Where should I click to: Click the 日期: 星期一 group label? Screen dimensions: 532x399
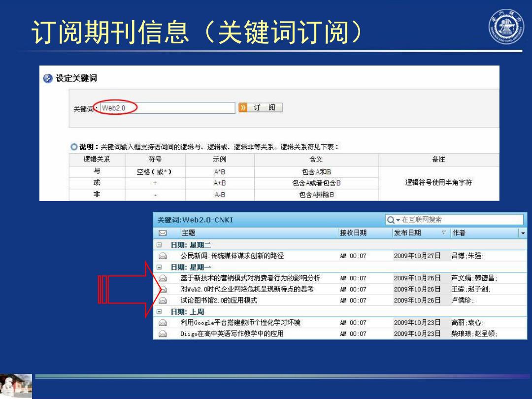coord(191,267)
